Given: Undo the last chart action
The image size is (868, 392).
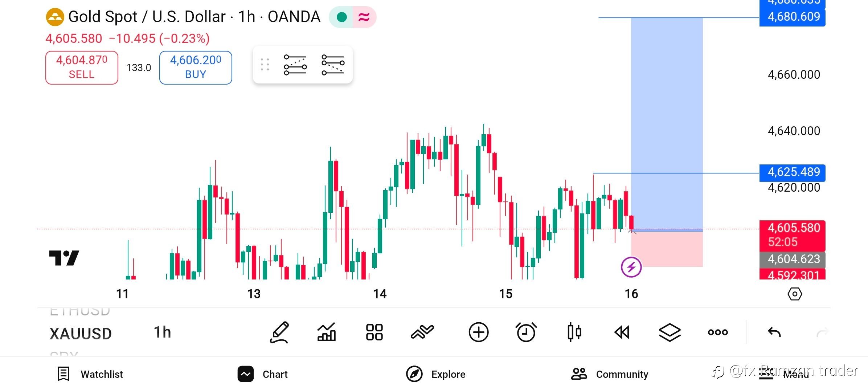Looking at the screenshot, I should (774, 332).
